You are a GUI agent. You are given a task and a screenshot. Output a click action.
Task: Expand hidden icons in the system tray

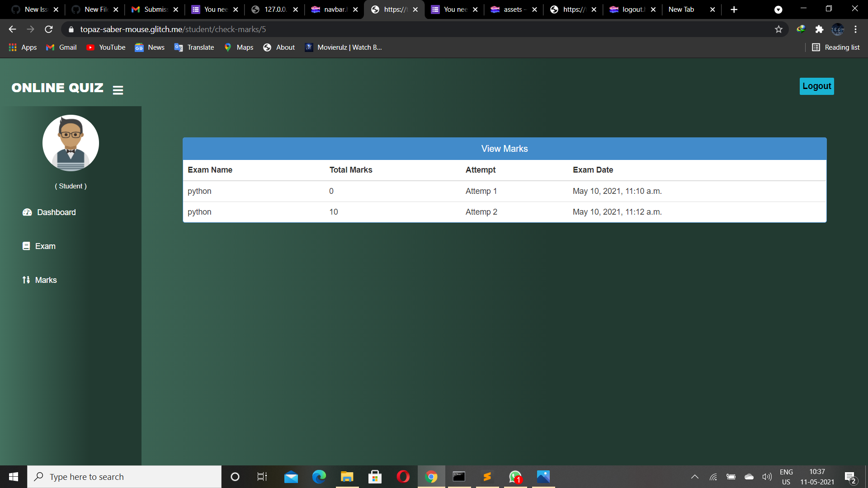(x=695, y=476)
